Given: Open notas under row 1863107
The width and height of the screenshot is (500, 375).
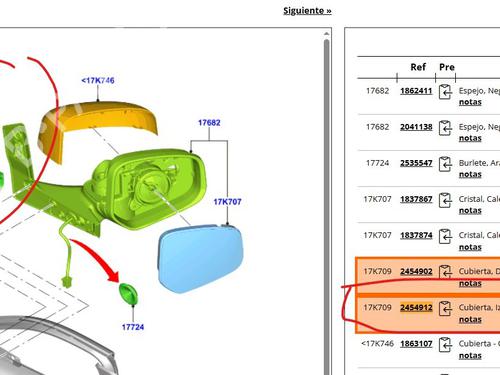Looking at the screenshot, I should pos(470,356).
